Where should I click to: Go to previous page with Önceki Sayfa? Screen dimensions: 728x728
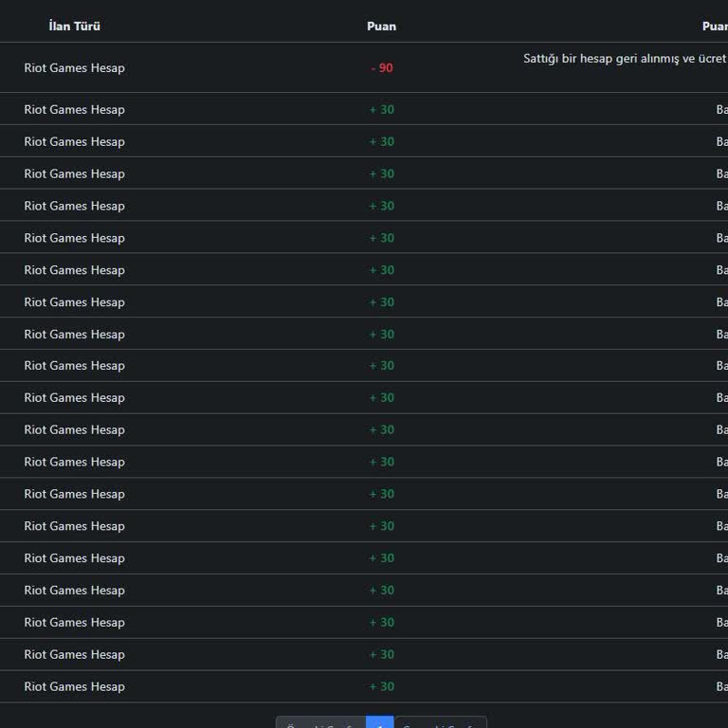point(320,723)
